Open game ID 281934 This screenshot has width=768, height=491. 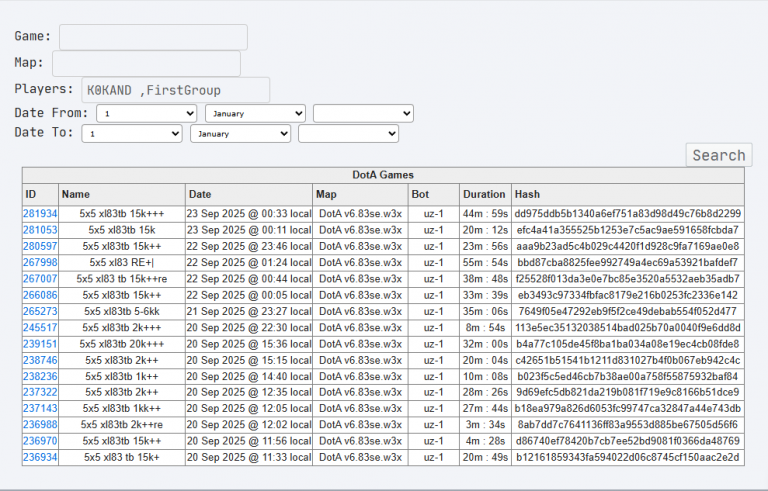[x=40, y=214]
